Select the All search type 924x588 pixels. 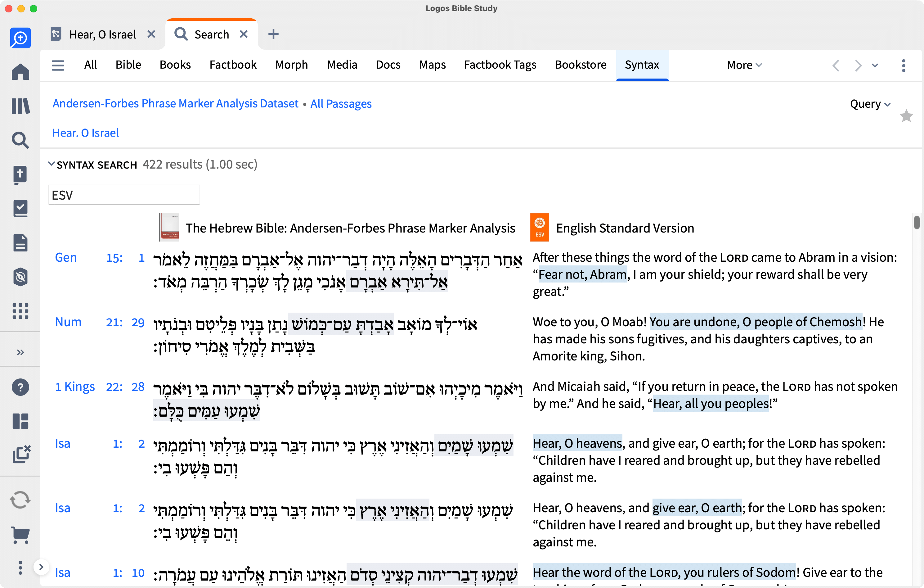click(x=91, y=65)
